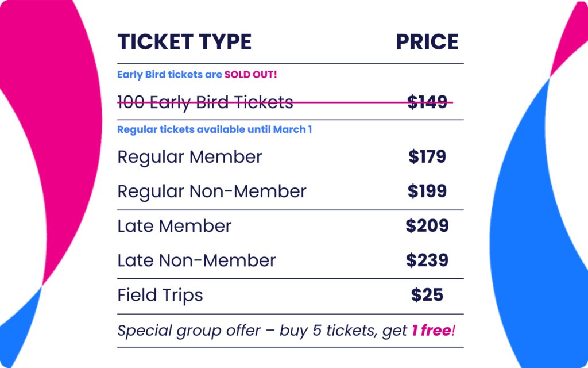Click the Regular tickets available until March 1 notice

tap(214, 129)
